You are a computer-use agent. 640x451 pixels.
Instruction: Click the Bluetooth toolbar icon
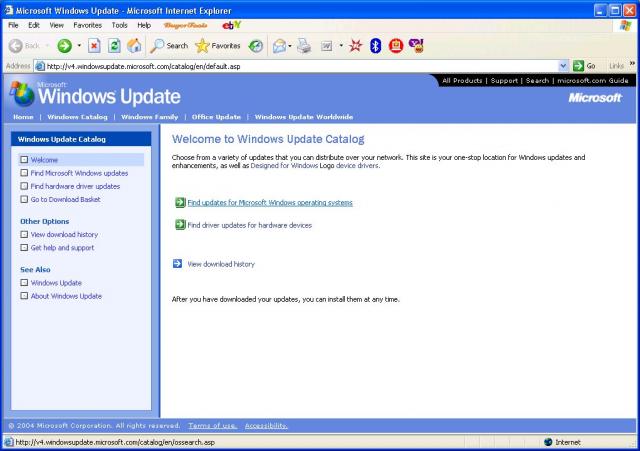376,46
